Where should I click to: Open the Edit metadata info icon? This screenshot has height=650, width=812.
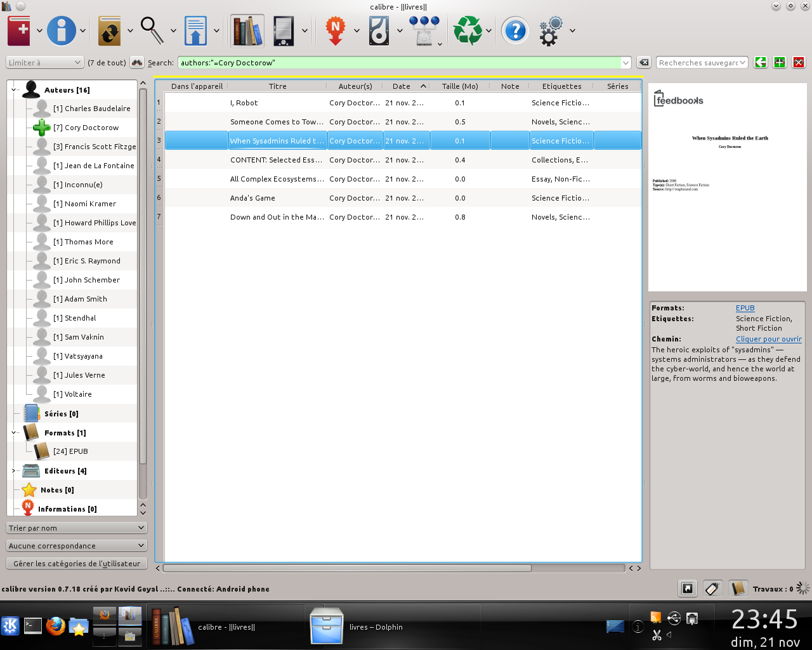62,30
